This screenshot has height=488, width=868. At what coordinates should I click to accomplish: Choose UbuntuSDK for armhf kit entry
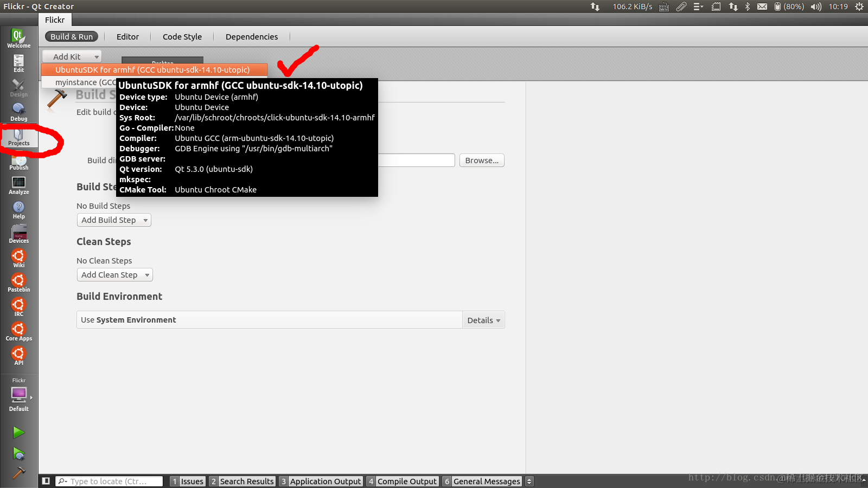pos(154,70)
